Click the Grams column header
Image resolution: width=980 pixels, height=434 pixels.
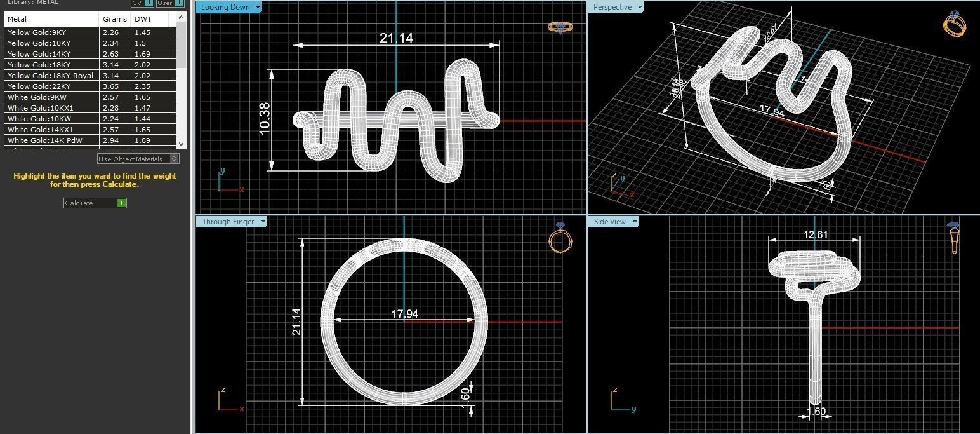click(116, 19)
